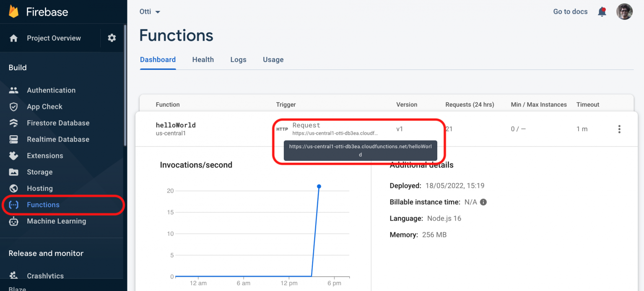Switch to the Health tab
Viewport: 644px width, 291px height.
203,60
